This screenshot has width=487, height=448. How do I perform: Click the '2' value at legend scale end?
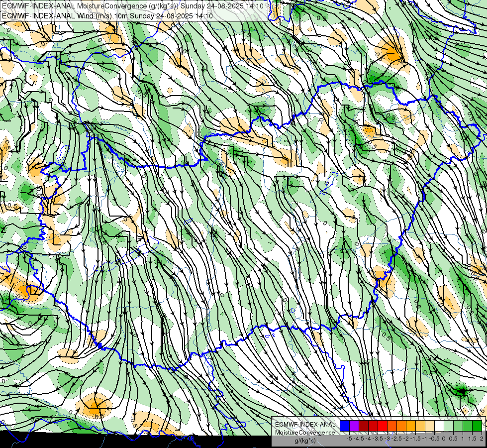(x=482, y=439)
